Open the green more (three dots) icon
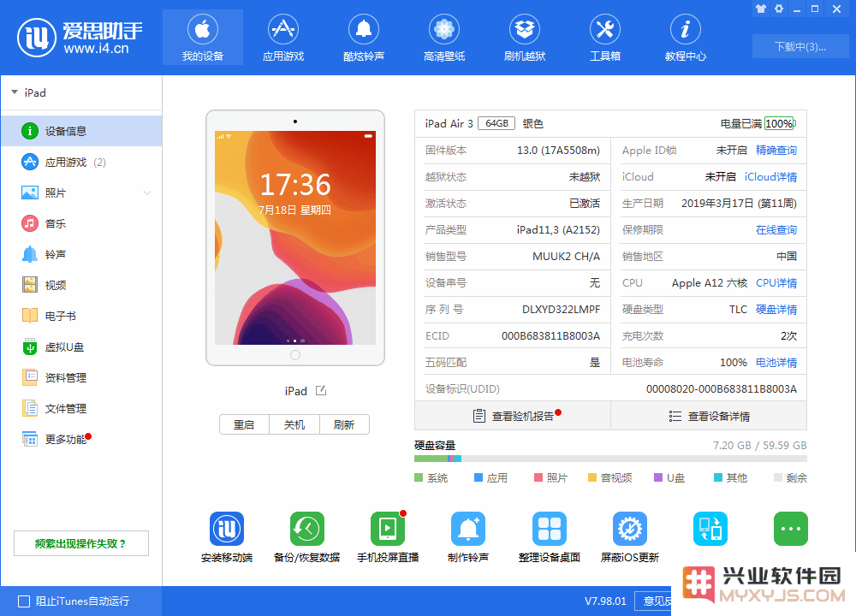Image resolution: width=856 pixels, height=616 pixels. coord(790,528)
